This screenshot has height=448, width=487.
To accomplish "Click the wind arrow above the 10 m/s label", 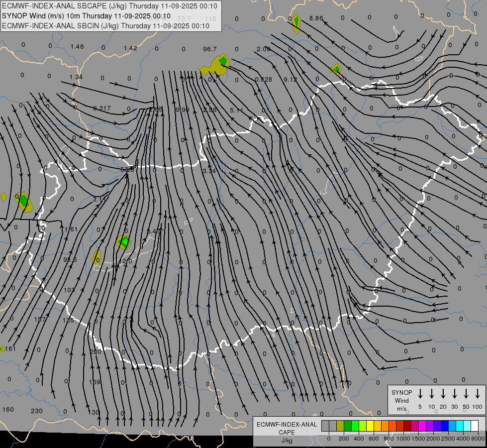I will (432, 394).
